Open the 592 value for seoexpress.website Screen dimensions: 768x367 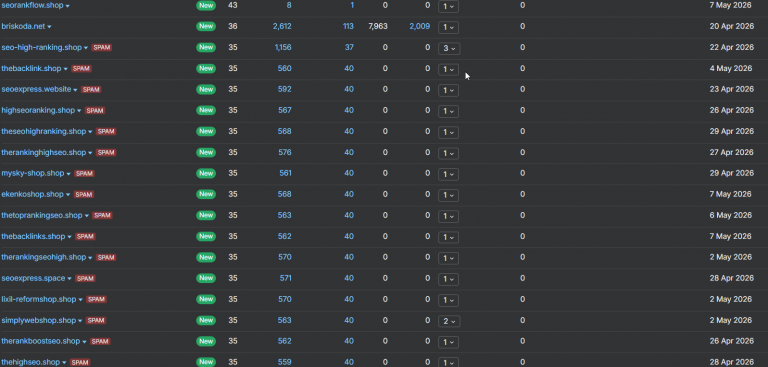285,89
